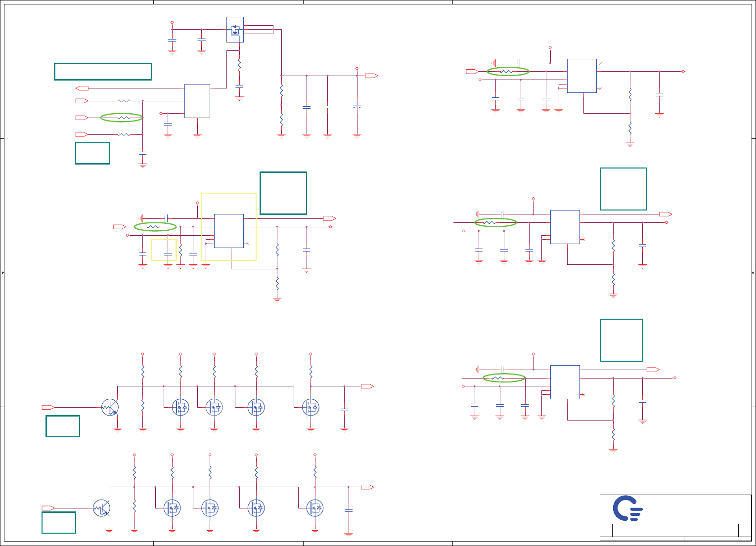756x546 pixels.
Task: Select the polarized capacitor with curved plate
Action: click(x=357, y=106)
